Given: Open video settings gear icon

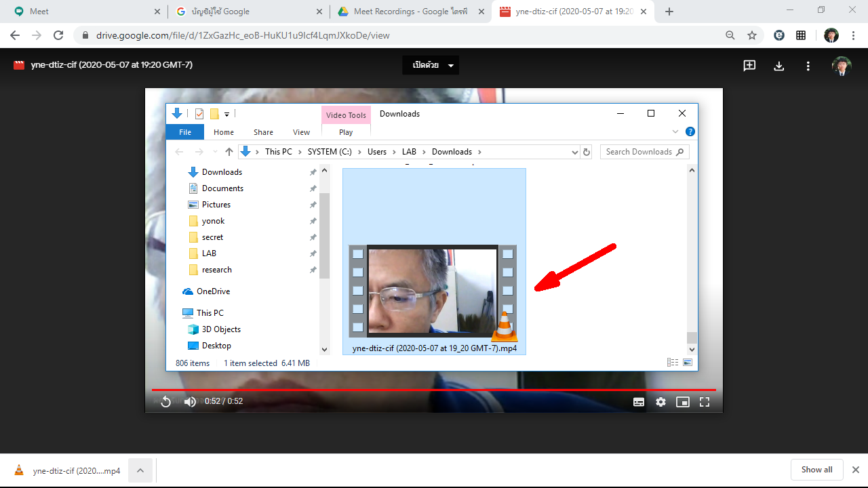Looking at the screenshot, I should click(660, 402).
